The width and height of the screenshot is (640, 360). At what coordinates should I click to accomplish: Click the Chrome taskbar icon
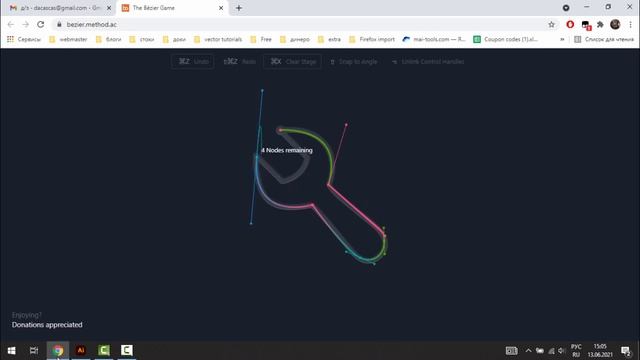click(x=58, y=350)
